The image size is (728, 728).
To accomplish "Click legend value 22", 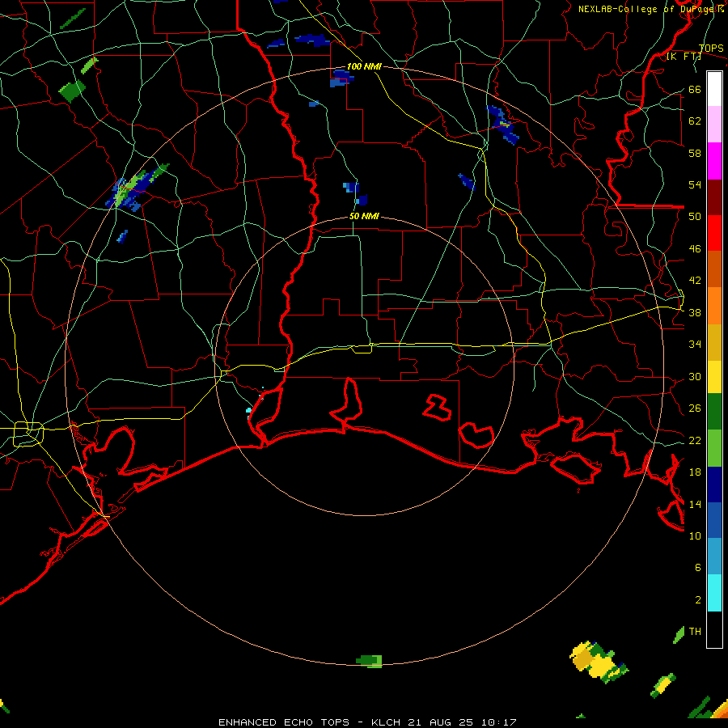I will point(695,440).
